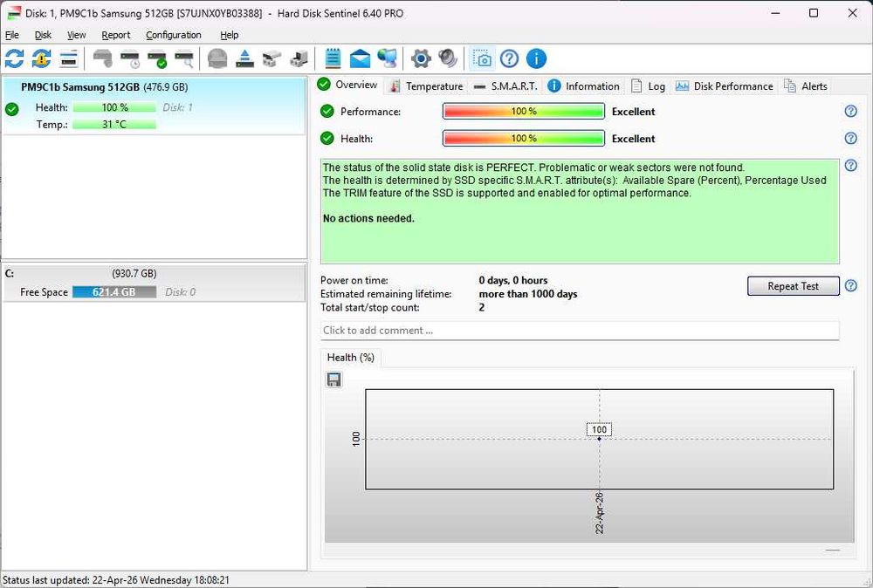Open the View menu
This screenshot has height=588, width=873.
point(76,35)
